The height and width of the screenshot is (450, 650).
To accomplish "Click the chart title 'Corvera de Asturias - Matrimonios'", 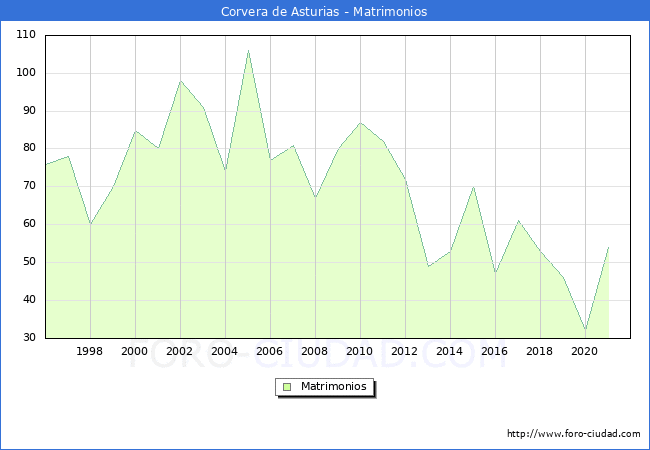I will (x=324, y=11).
